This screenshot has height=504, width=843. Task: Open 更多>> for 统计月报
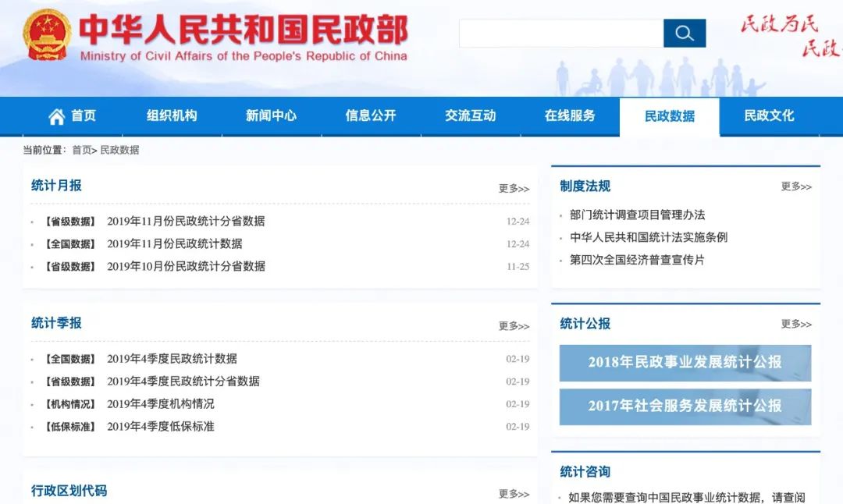[514, 189]
